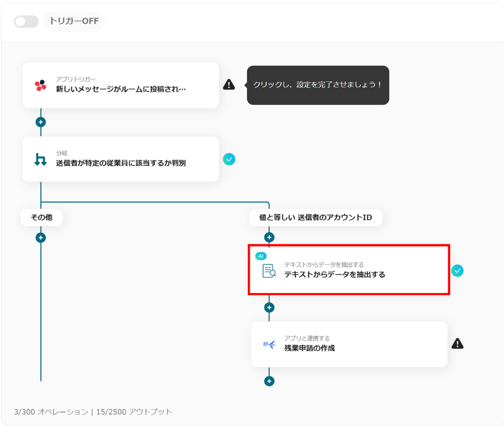Add step below 送信者のアカウントID label
This screenshot has width=504, height=426.
269,237
